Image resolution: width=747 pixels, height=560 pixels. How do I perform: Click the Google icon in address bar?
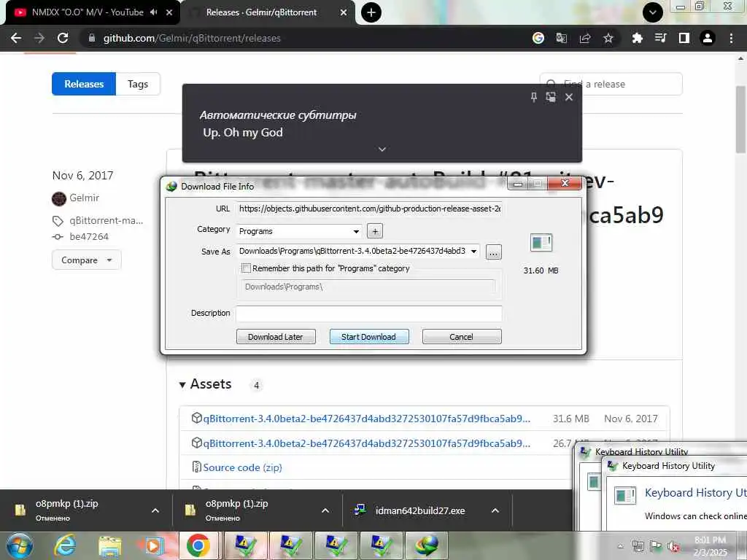click(x=538, y=38)
